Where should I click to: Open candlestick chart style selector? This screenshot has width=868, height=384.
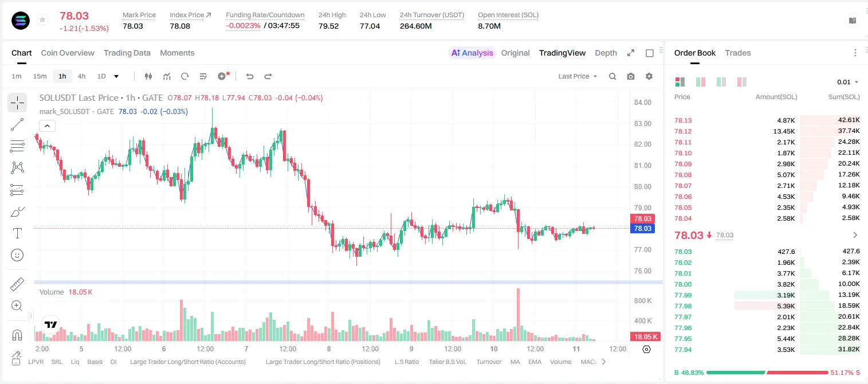[148, 76]
